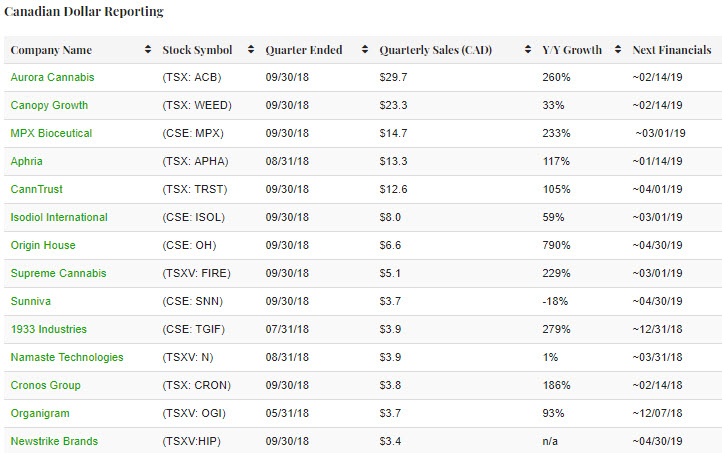This screenshot has width=722, height=453.
Task: Sort by Quarter Ended column arrows
Action: (x=366, y=50)
